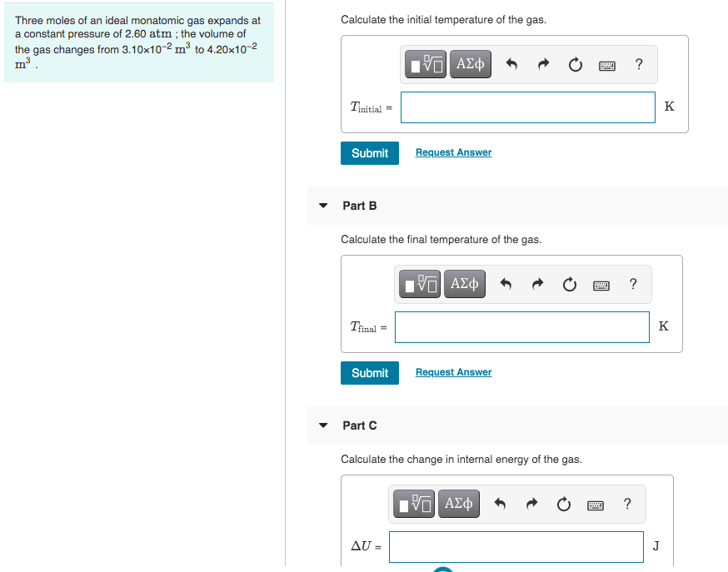Click the T_initial answer input box
The width and height of the screenshot is (728, 572).
(527, 107)
